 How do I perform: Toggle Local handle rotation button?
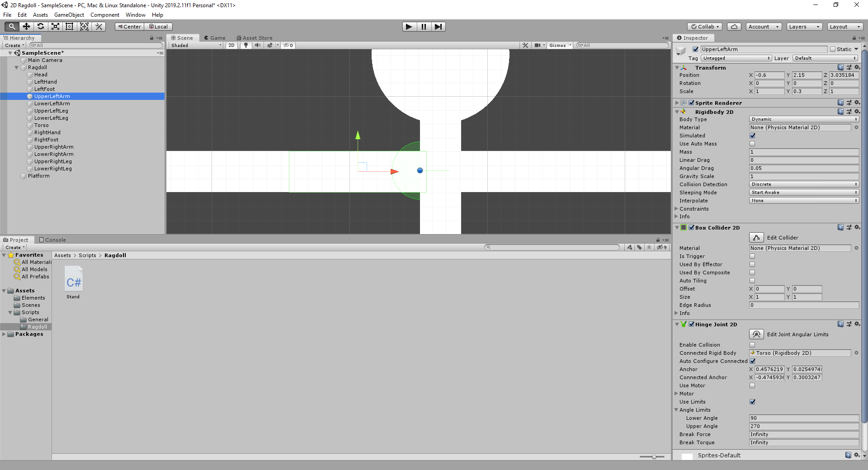click(159, 27)
